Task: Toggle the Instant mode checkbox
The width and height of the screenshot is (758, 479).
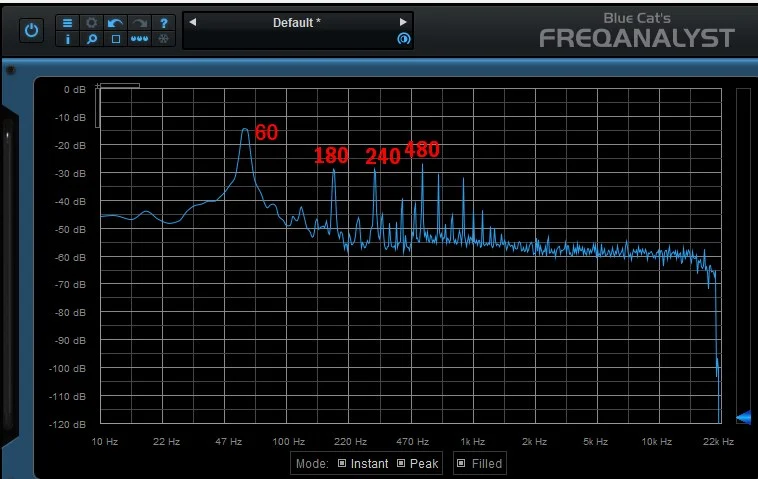Action: tap(342, 463)
